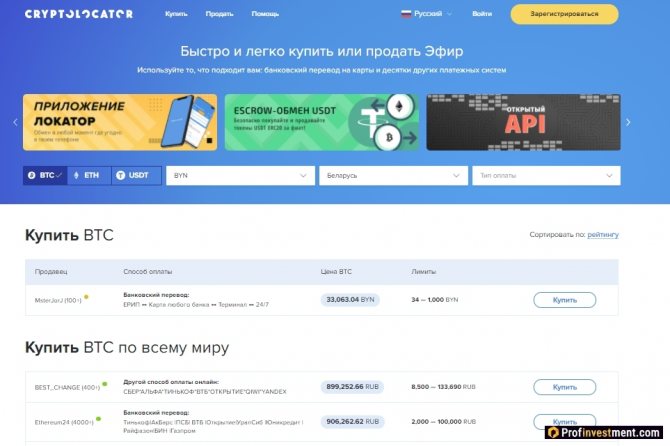The width and height of the screenshot is (670, 446).
Task: Buy BTC from MisterJorJ
Action: tap(564, 300)
